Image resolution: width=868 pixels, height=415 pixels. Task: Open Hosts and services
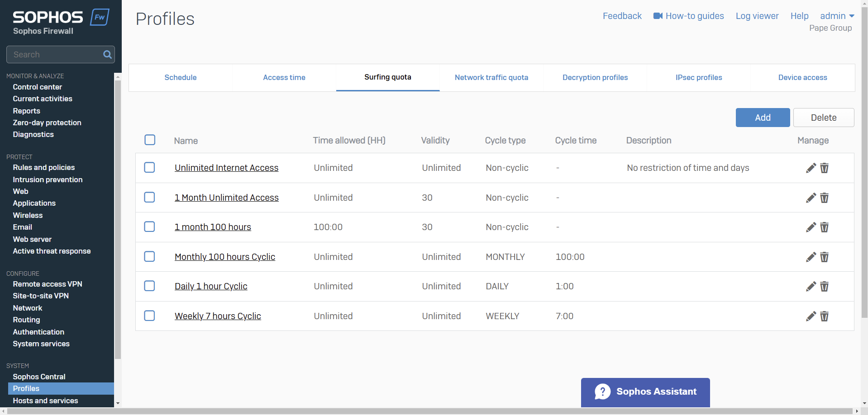pos(45,401)
